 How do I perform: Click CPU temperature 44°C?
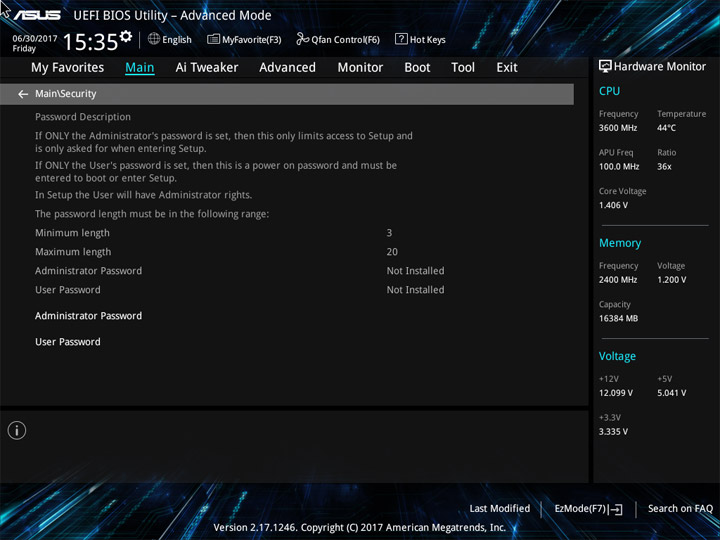click(666, 128)
